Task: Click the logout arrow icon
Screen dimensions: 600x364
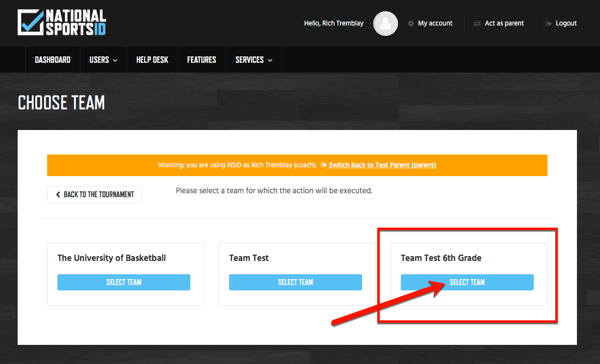Action: pyautogui.click(x=548, y=24)
